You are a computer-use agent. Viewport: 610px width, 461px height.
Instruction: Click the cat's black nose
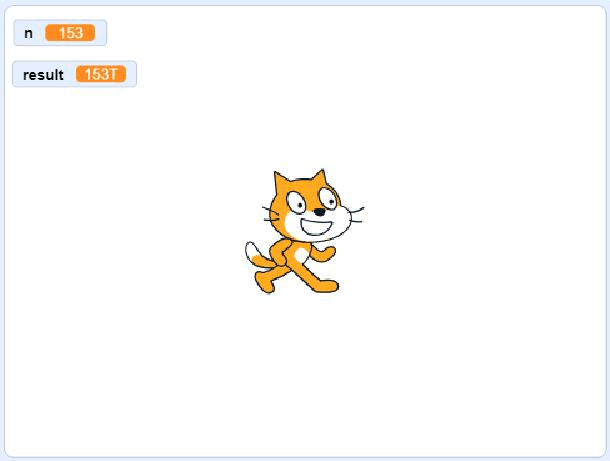point(319,212)
